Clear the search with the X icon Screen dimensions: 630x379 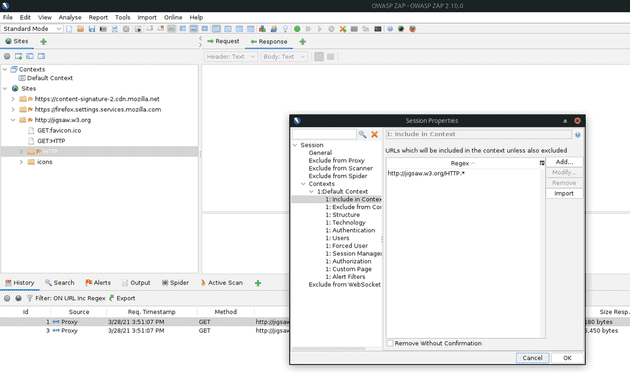coord(374,135)
